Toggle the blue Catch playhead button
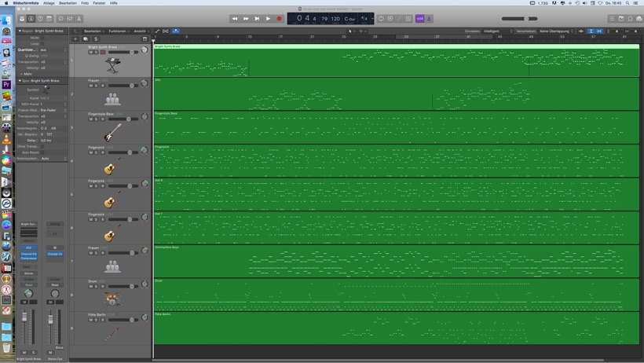 point(175,31)
